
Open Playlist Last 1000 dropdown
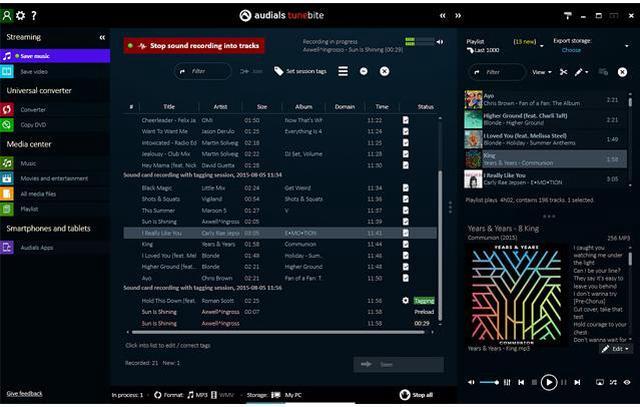coord(542,46)
